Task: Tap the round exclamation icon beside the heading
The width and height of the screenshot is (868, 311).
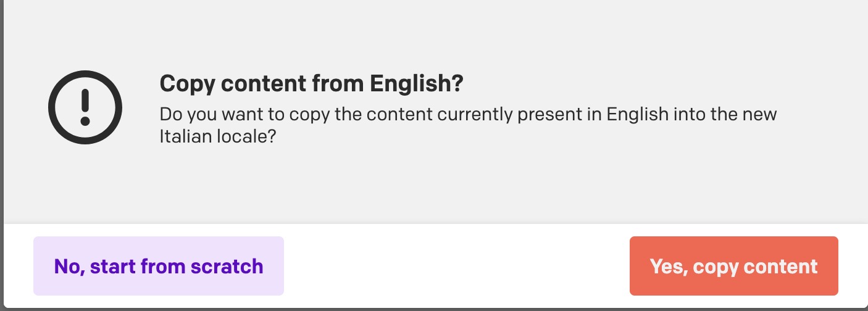Action: 85,107
